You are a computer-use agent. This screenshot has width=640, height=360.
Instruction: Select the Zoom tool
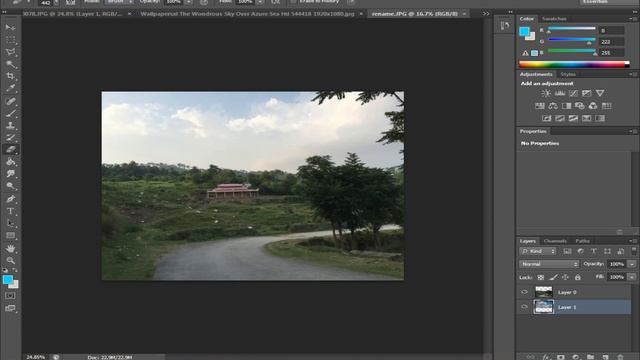(x=11, y=260)
